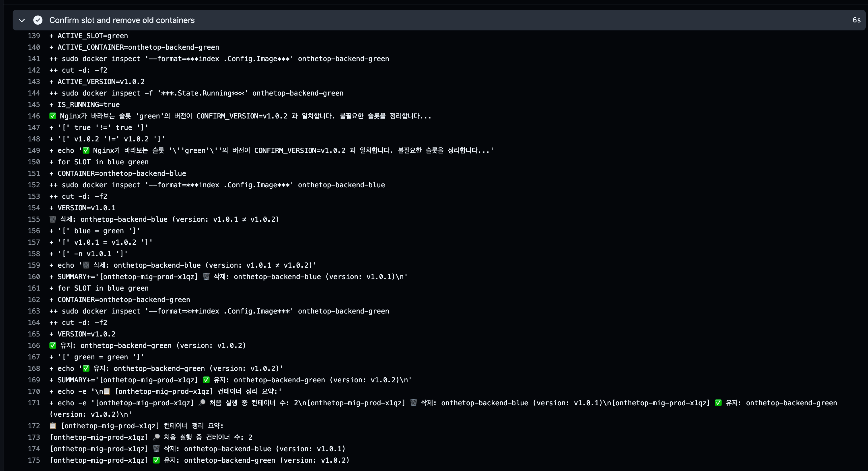Click green check emoji on line 146

(x=53, y=116)
